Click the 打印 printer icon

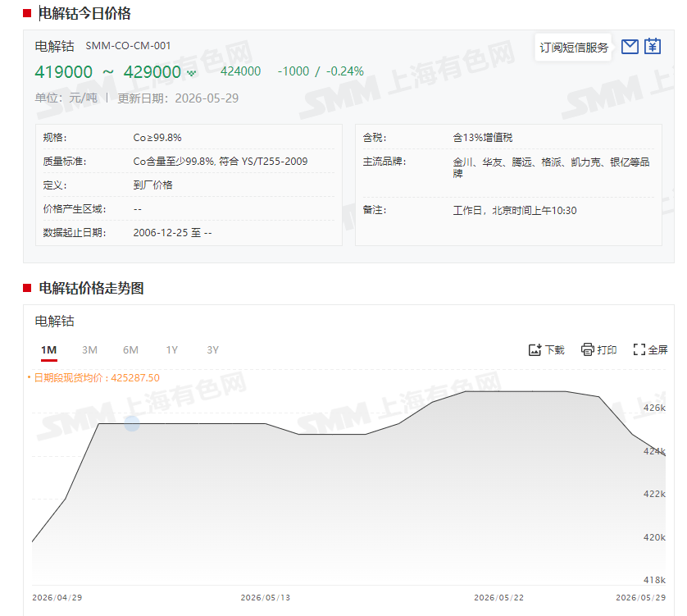587,349
